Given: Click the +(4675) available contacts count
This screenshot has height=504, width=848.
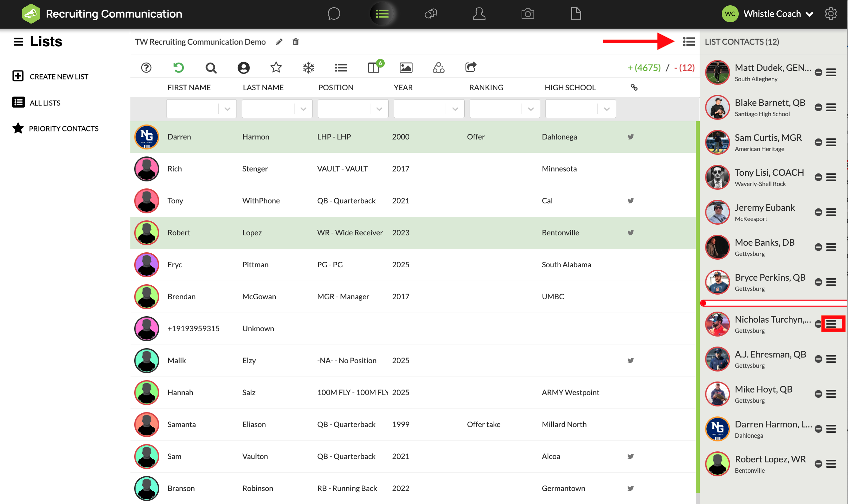Looking at the screenshot, I should click(644, 68).
